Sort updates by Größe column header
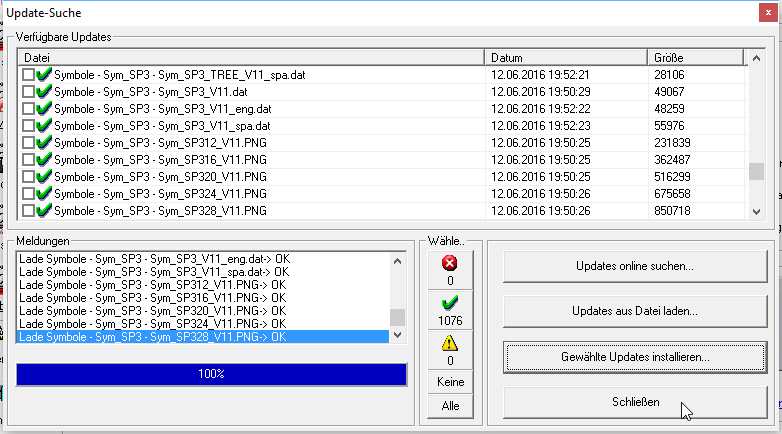The image size is (782, 434). 697,58
